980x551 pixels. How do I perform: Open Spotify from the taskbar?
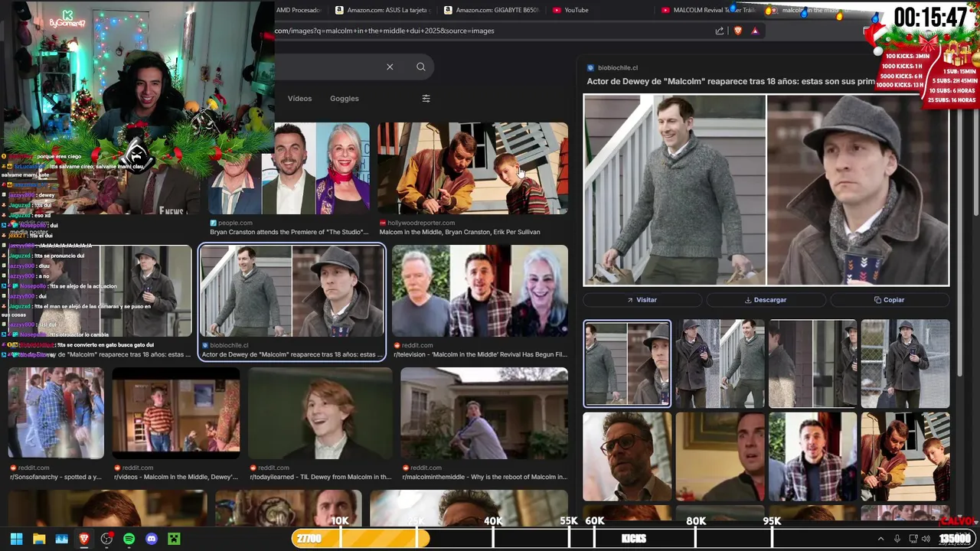coord(129,539)
